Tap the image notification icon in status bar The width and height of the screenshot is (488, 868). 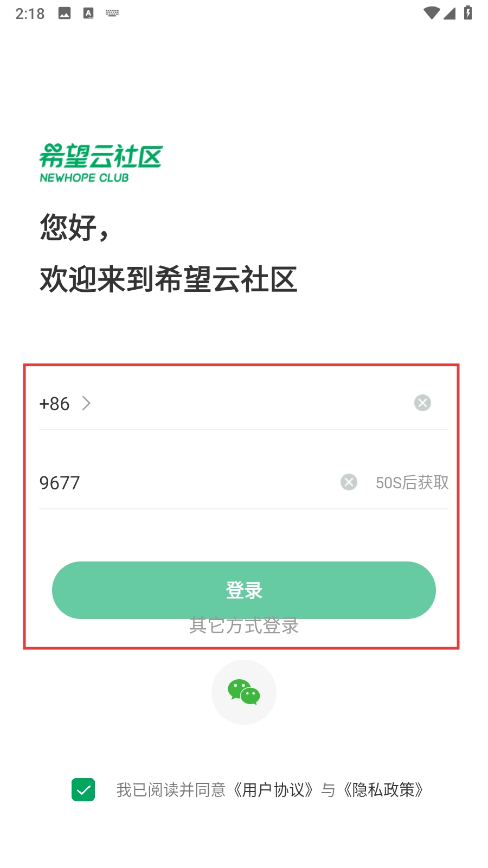[65, 13]
